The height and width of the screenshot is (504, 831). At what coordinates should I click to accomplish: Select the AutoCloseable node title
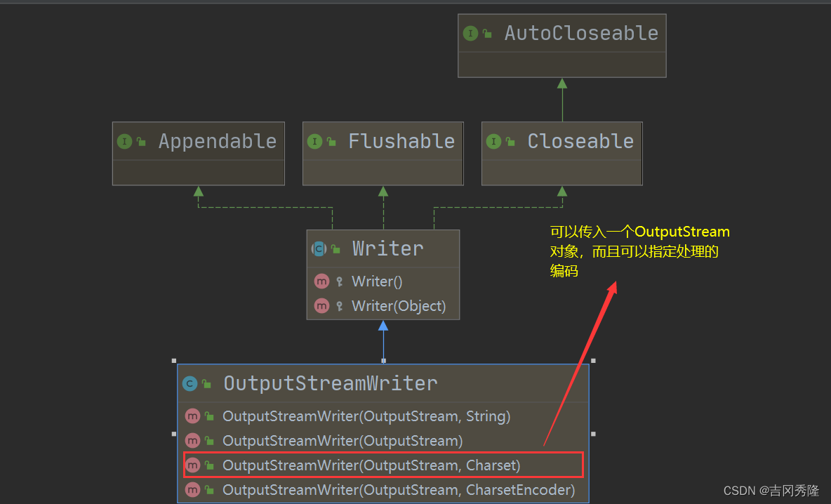point(581,33)
